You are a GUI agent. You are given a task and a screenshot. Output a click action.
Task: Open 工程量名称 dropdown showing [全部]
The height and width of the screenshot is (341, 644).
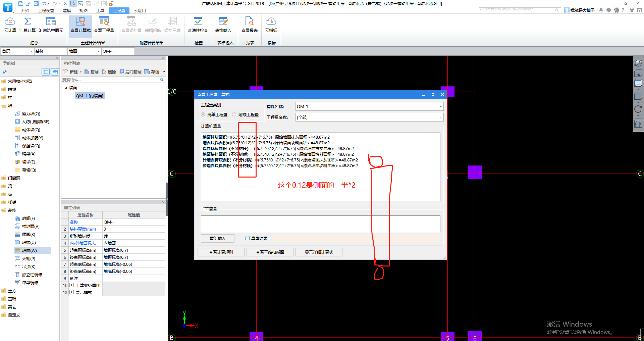pos(369,117)
